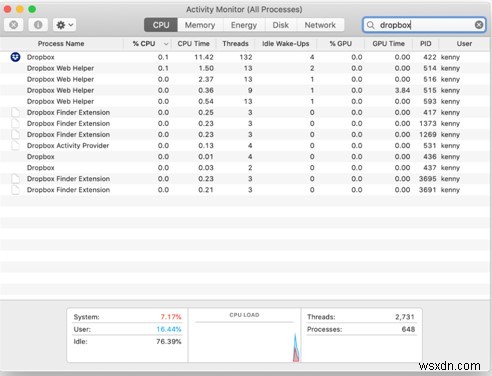The image size is (492, 376).
Task: Open the process info inspector icon
Action: coord(38,25)
